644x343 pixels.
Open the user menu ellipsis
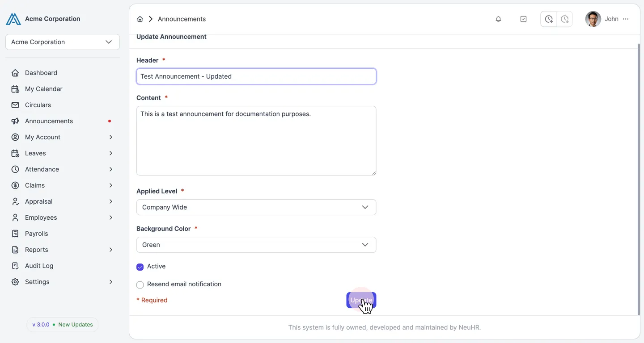coord(626,19)
